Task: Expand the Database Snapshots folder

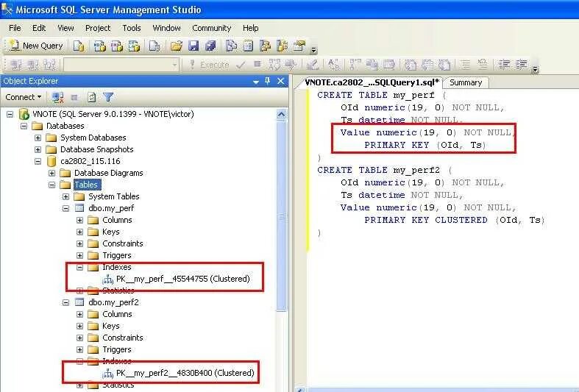Action: tap(38, 149)
